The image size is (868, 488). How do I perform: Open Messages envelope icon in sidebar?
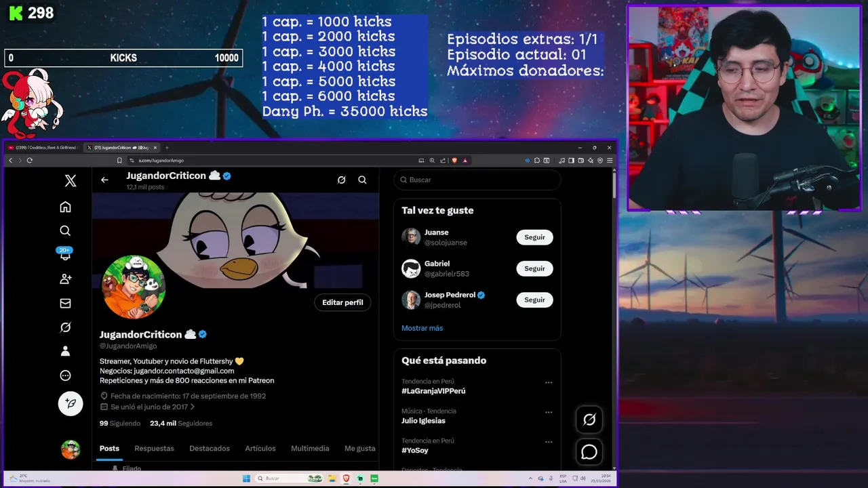coord(65,303)
